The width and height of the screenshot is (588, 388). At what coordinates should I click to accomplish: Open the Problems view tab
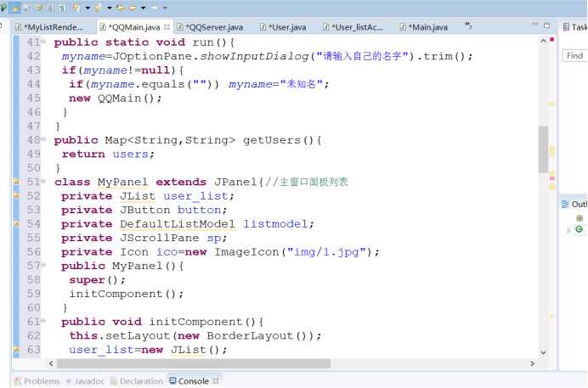coord(37,381)
